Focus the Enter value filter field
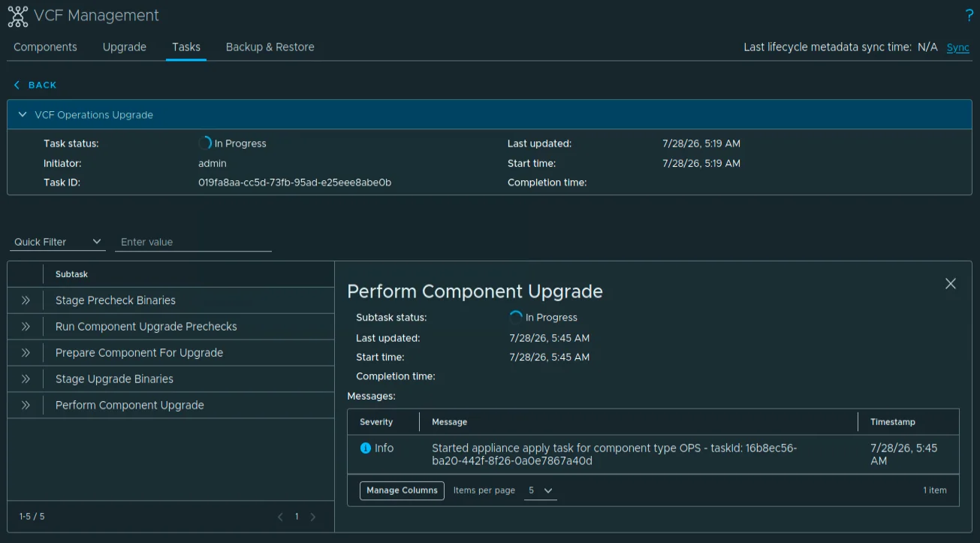 tap(193, 242)
